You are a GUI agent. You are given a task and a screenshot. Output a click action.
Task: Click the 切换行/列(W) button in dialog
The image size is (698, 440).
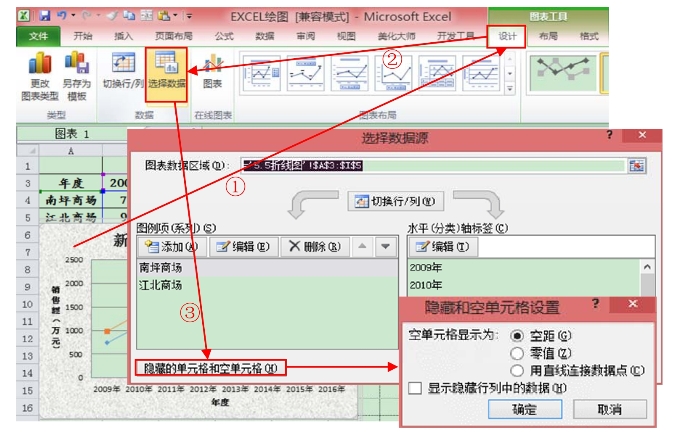pyautogui.click(x=395, y=201)
